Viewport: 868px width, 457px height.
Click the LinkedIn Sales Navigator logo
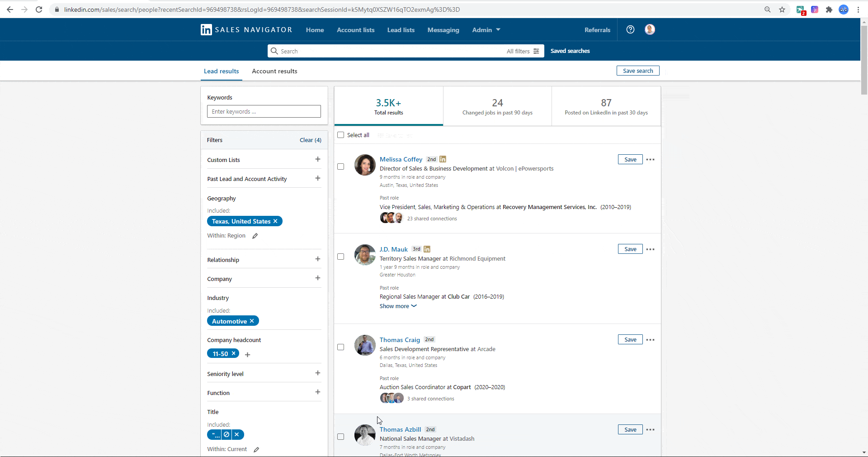tap(246, 30)
